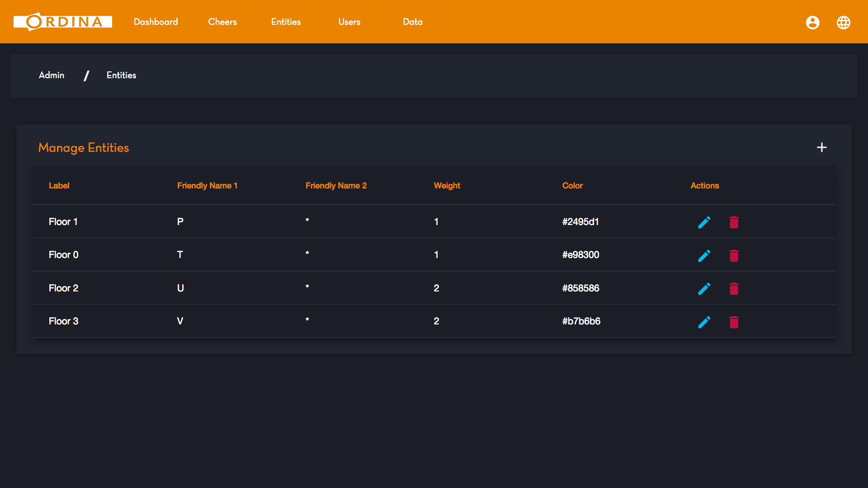Click the Entities breadcrumb link
Image resolution: width=868 pixels, height=488 pixels.
(x=121, y=75)
